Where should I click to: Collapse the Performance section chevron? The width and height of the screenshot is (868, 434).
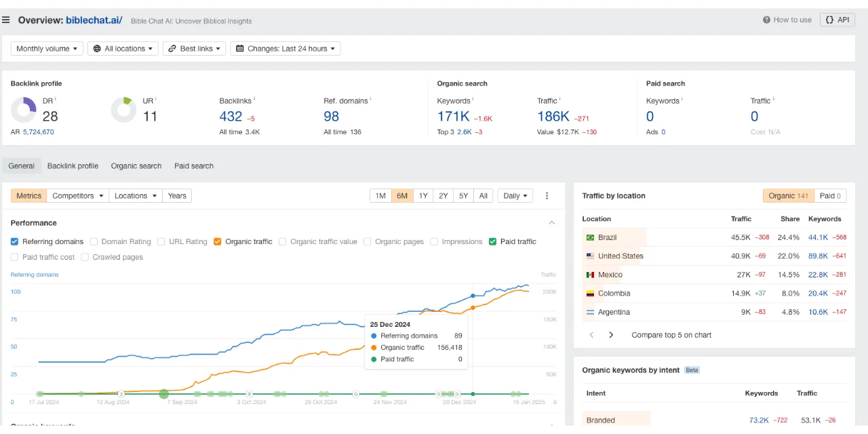click(552, 223)
